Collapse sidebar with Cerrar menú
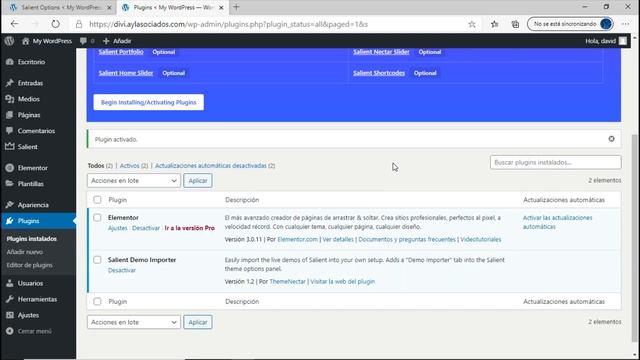Screen dimensions: 640x360 [x=34, y=331]
